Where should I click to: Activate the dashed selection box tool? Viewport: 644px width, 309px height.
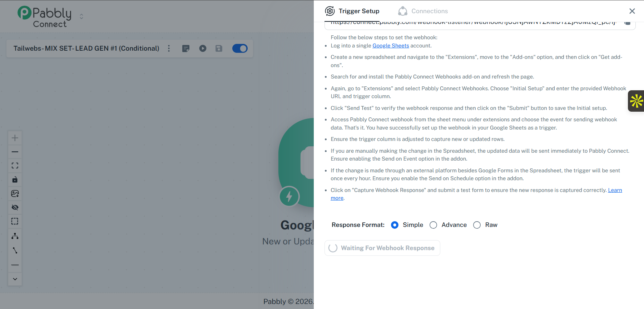click(x=15, y=222)
